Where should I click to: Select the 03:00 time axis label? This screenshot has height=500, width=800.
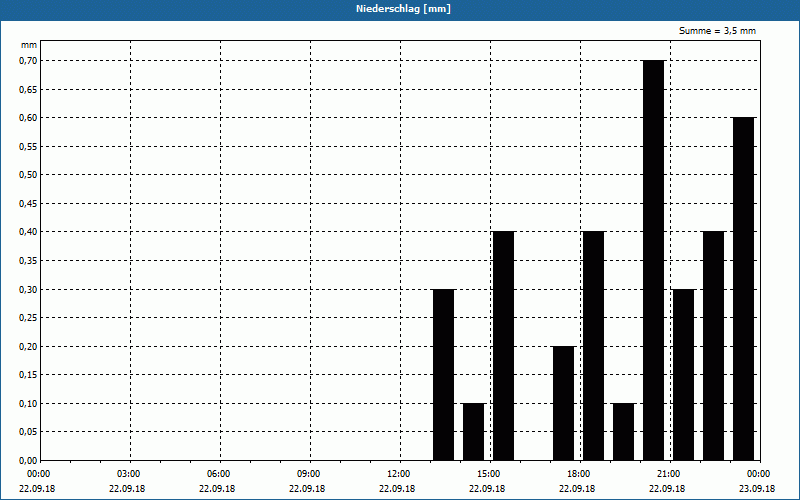coord(130,474)
